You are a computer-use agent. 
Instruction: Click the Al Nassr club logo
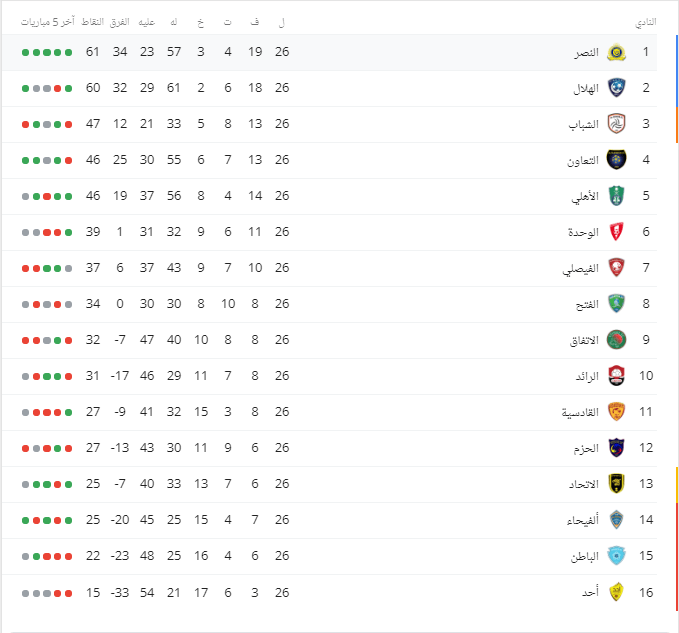pyautogui.click(x=616, y=52)
